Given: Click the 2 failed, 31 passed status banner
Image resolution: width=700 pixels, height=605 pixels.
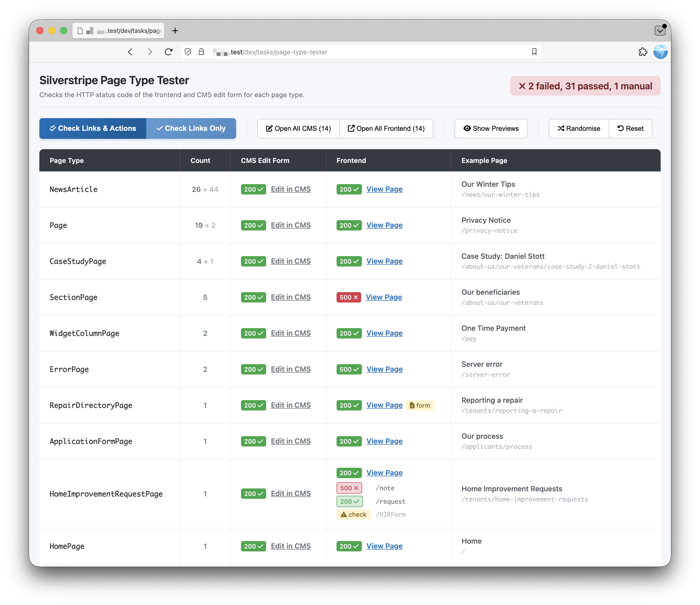Looking at the screenshot, I should 585,86.
